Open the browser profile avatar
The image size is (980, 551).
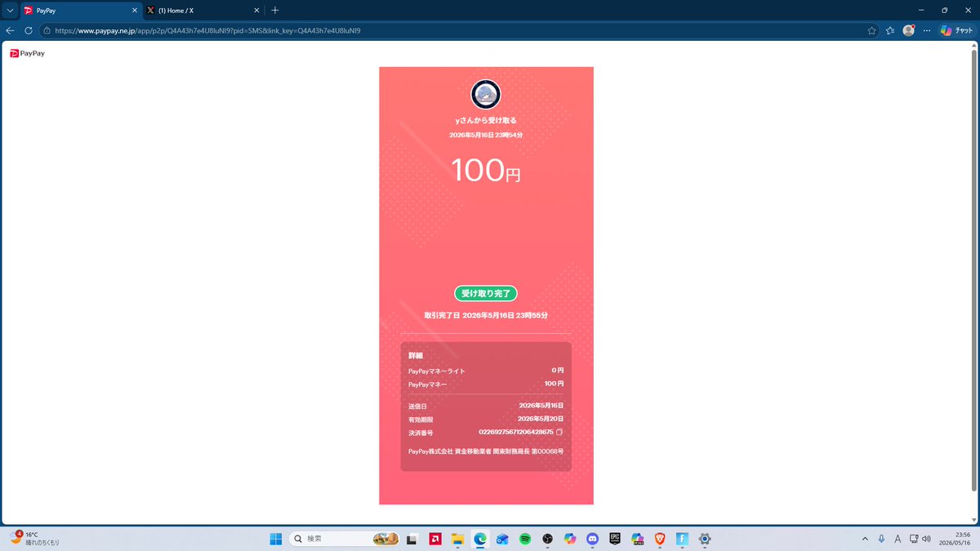pyautogui.click(x=908, y=30)
